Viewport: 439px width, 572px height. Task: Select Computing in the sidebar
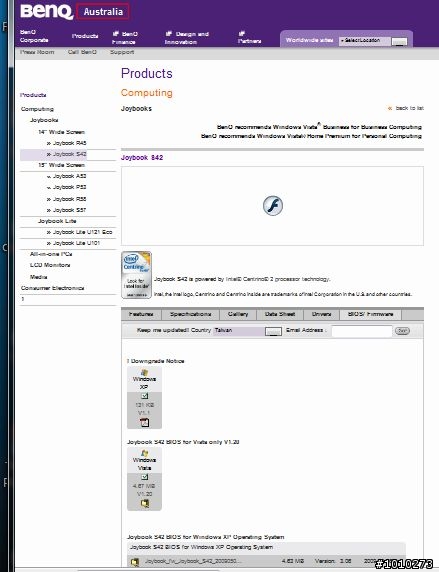(x=37, y=109)
